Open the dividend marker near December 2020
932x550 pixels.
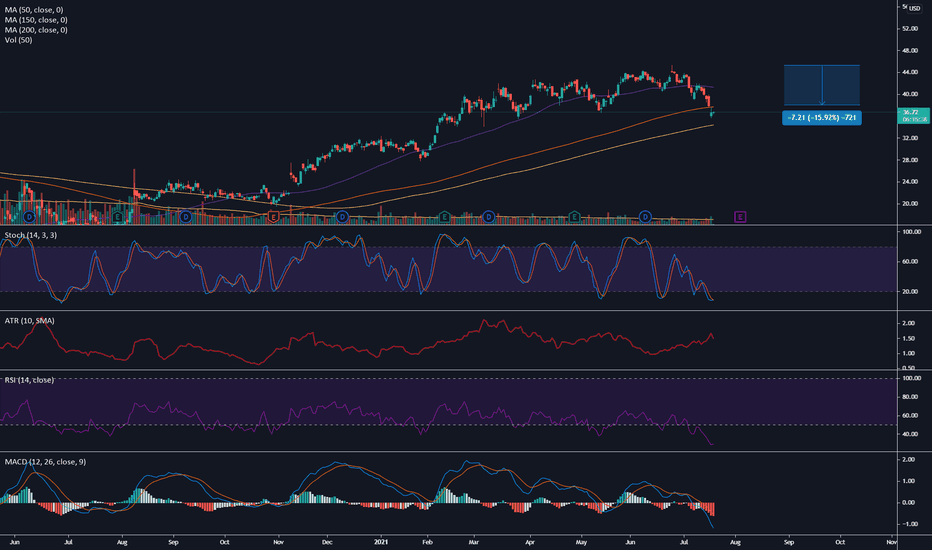coord(342,217)
